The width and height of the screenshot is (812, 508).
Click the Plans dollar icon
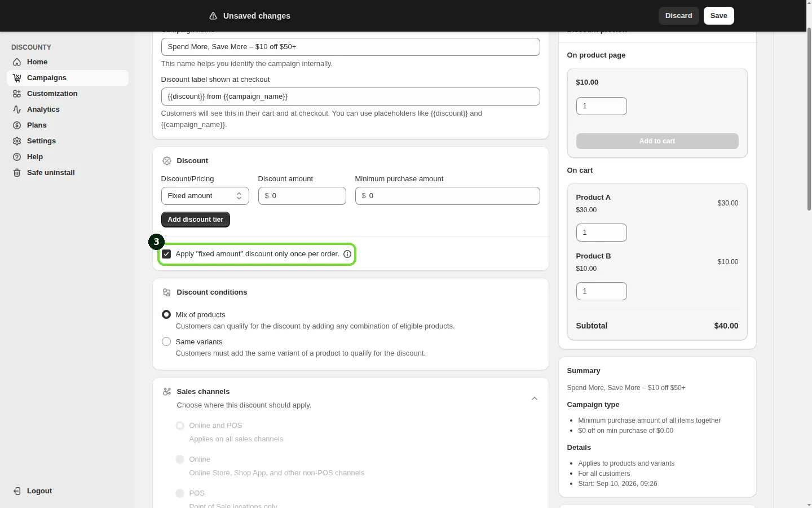pos(17,125)
